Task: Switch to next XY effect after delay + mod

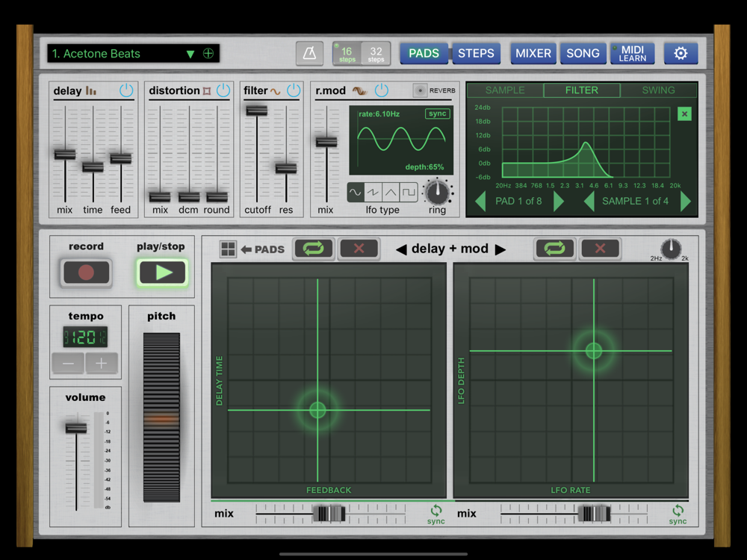Action: coord(500,249)
